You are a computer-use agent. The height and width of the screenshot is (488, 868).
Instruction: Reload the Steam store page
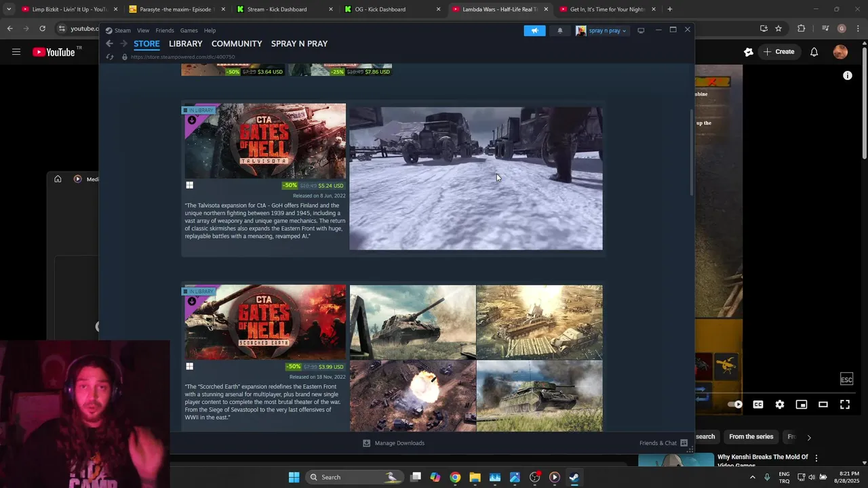110,57
